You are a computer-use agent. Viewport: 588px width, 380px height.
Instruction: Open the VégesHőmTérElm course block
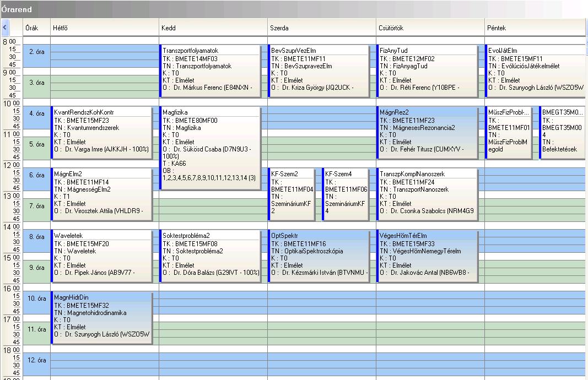(x=428, y=256)
